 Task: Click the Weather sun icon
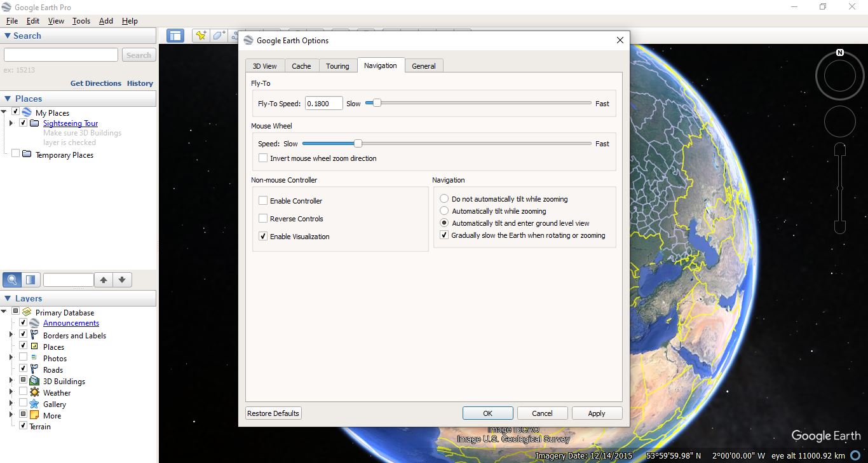(34, 392)
